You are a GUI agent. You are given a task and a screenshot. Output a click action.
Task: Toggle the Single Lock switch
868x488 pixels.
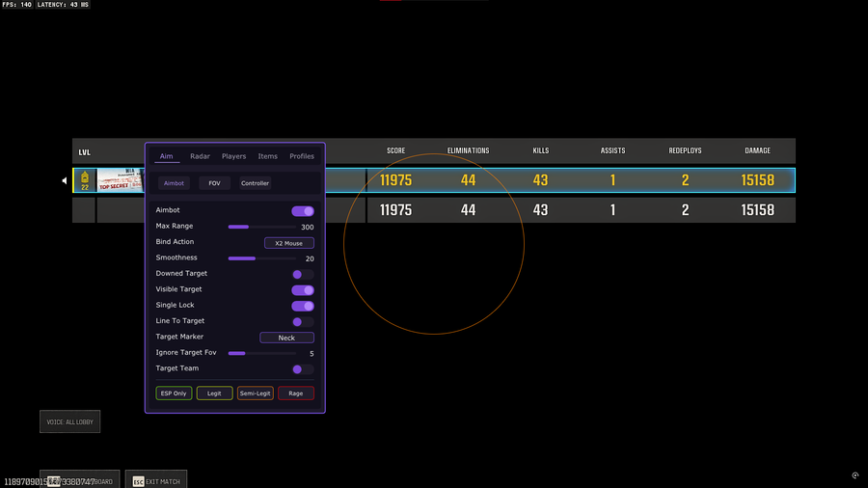tap(303, 306)
